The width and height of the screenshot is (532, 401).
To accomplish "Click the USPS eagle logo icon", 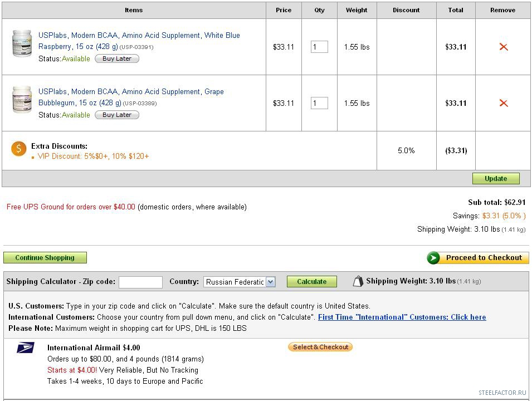I will [x=25, y=348].
